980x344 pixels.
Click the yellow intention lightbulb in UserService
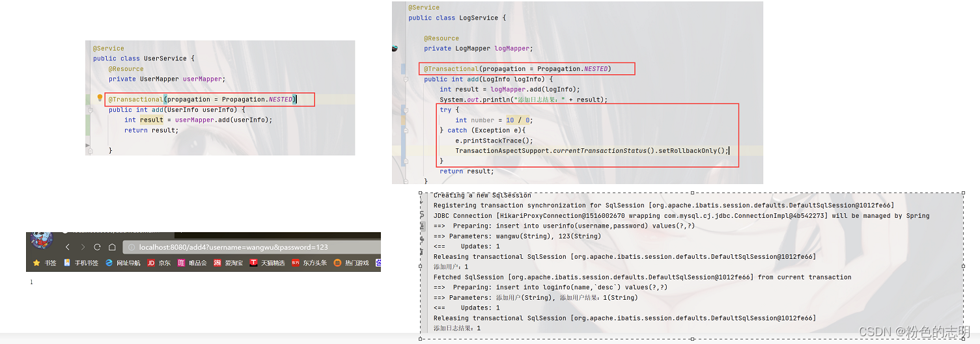(100, 99)
